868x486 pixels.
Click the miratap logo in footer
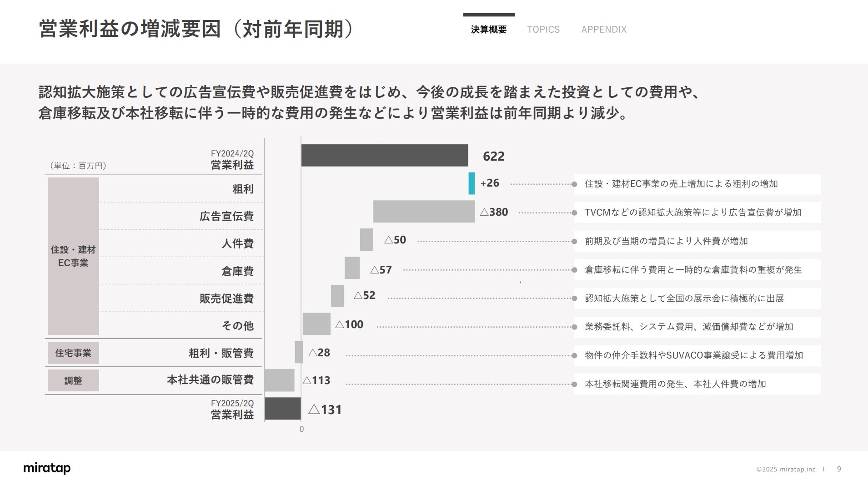click(47, 468)
